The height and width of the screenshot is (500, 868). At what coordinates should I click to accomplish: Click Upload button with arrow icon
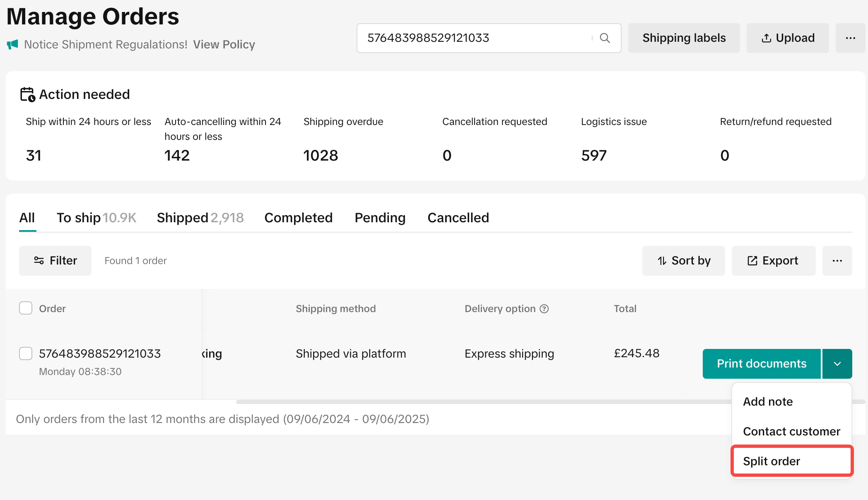788,38
